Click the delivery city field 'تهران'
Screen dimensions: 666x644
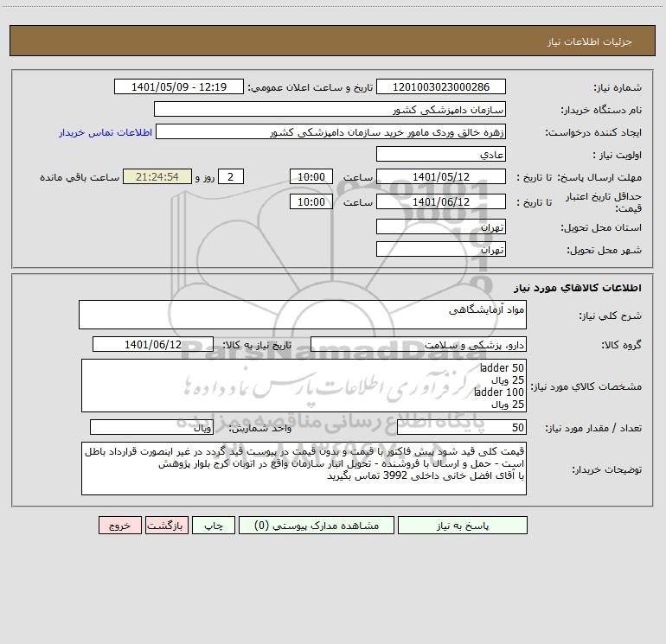pos(441,249)
